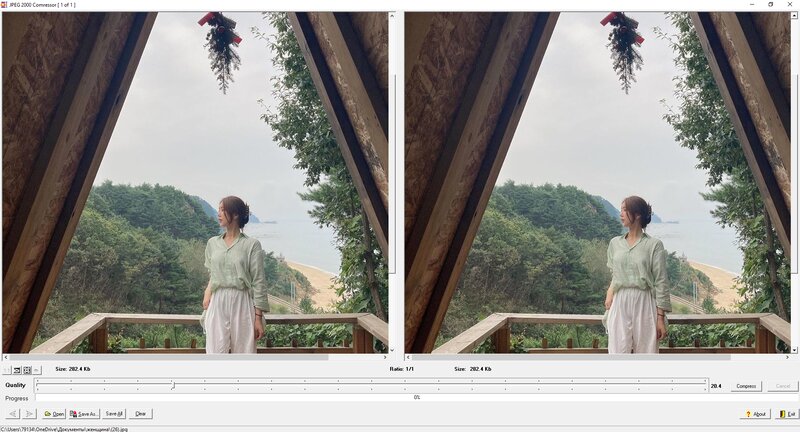Image resolution: width=800 pixels, height=432 pixels.
Task: Open an image file with Open button
Action: tap(54, 414)
